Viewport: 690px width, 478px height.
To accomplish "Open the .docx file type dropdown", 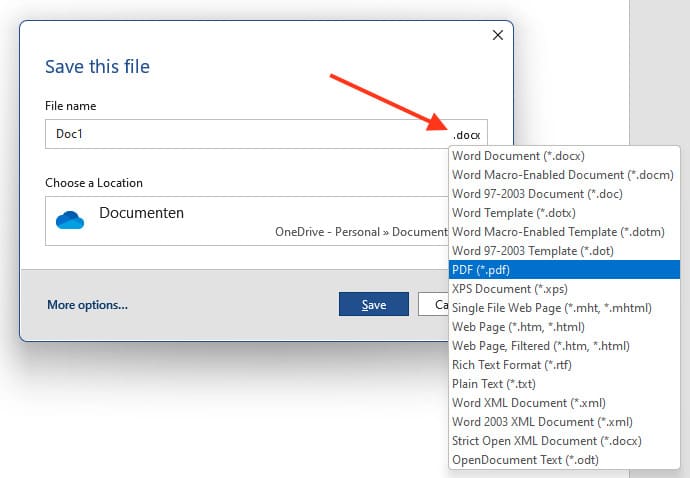I will 466,134.
